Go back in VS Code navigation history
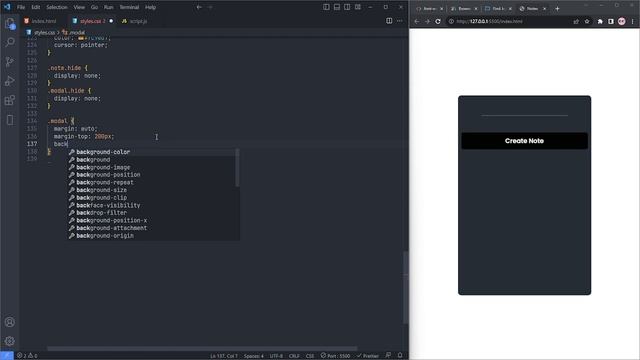Image resolution: width=640 pixels, height=360 pixels. click(199, 7)
